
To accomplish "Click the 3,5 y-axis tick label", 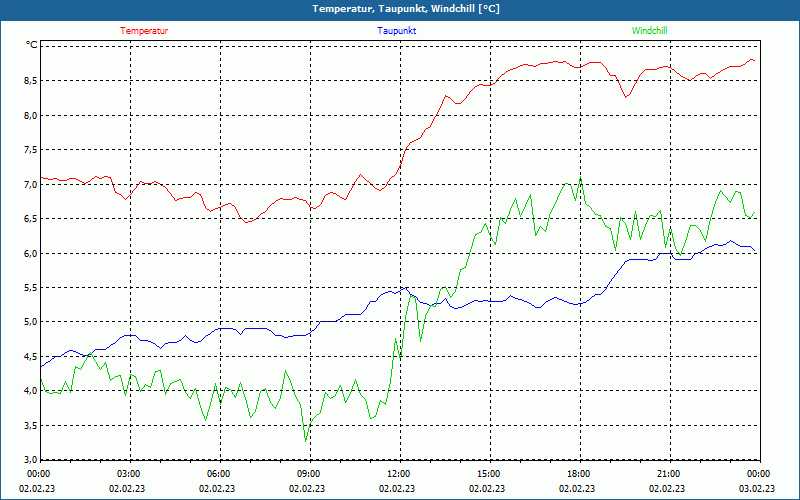I will point(32,425).
